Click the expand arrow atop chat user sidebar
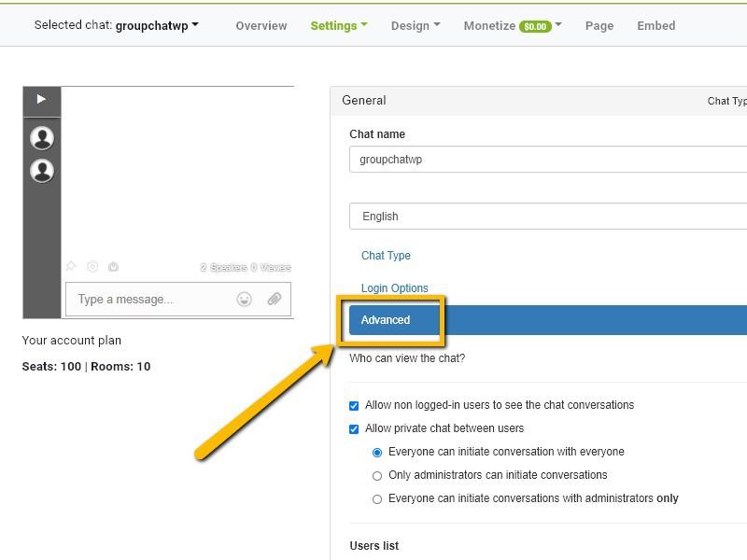The image size is (747, 560). 41,99
